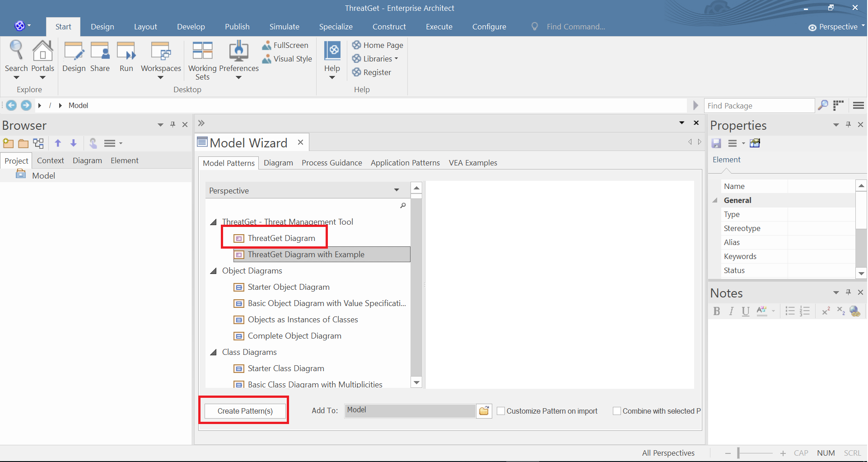This screenshot has width=868, height=462.
Task: Click the Find Package magnifier icon
Action: [x=823, y=105]
